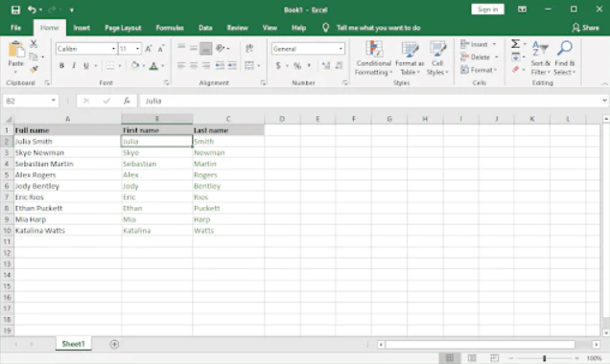Click the Name Box showing B2

(31, 101)
